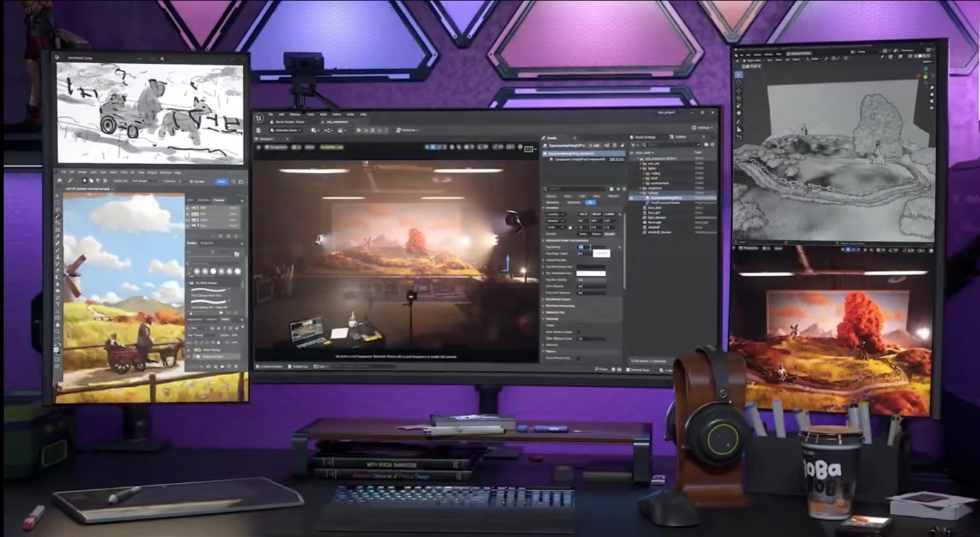This screenshot has width=980, height=537.
Task: Open the Platforms dropdown in Unreal toolbar
Action: 408,130
